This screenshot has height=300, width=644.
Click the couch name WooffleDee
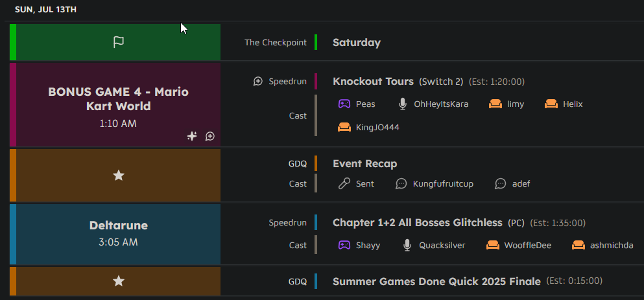(x=528, y=246)
